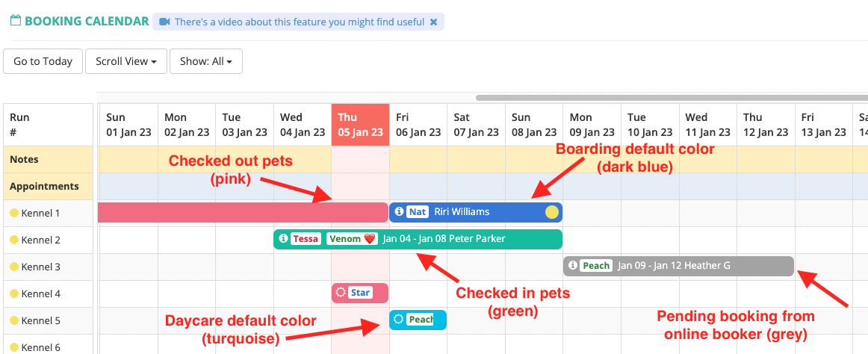Dismiss the video feature notice

[x=433, y=22]
